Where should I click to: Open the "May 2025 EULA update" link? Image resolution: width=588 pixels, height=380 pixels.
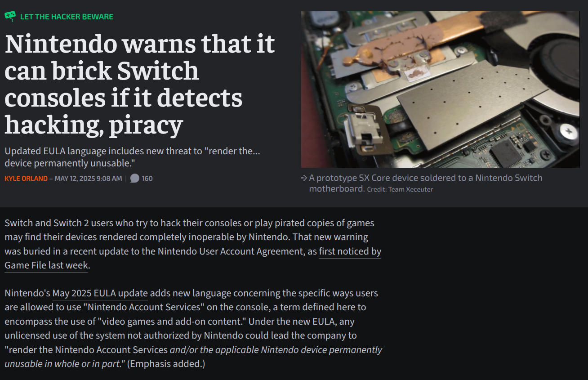(x=100, y=293)
